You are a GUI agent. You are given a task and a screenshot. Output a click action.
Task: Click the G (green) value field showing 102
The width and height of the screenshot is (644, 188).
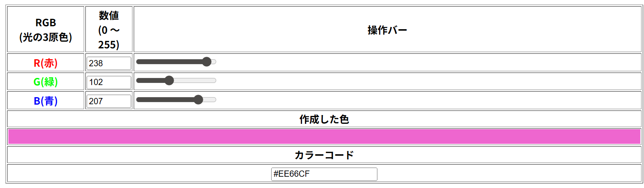109,82
